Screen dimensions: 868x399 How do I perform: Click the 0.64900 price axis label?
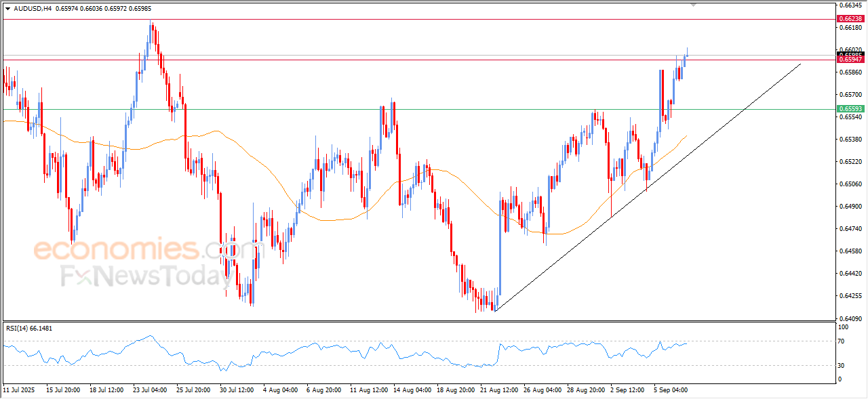pyautogui.click(x=851, y=206)
